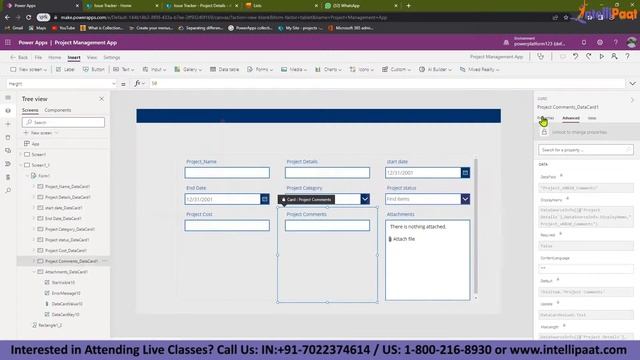Click the Tree view search box

click(63, 122)
